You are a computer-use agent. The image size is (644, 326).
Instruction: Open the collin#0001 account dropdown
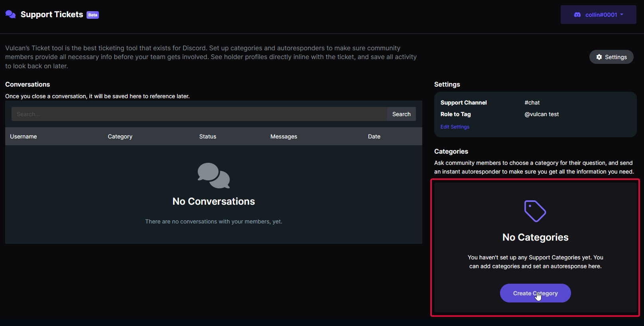point(598,15)
